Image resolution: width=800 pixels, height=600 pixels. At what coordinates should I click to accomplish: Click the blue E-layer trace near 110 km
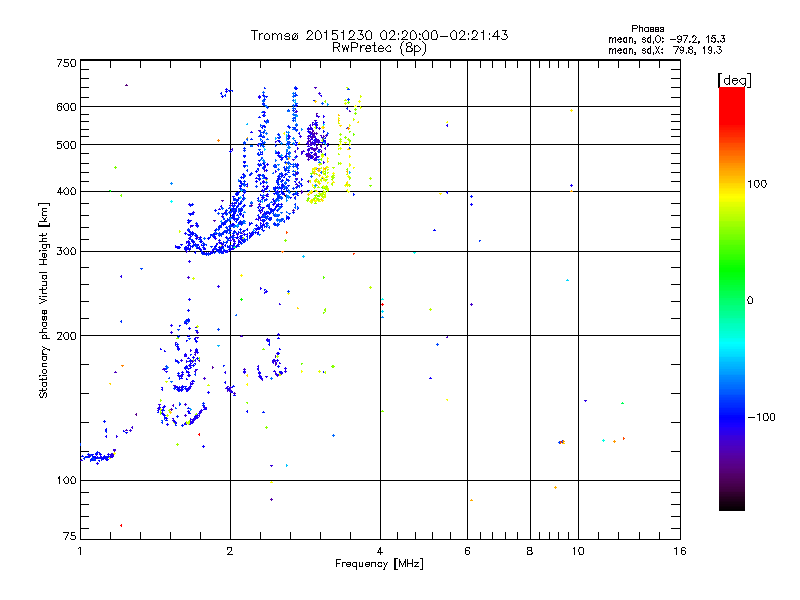(x=97, y=457)
